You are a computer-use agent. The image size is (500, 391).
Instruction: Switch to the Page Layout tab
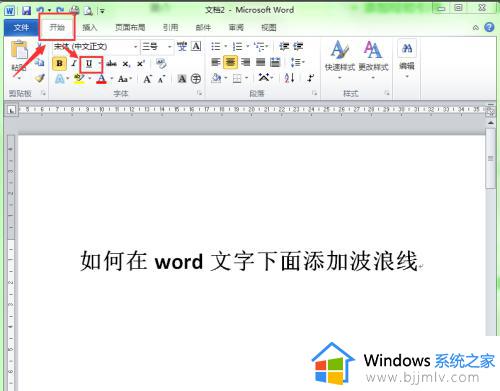pos(130,27)
